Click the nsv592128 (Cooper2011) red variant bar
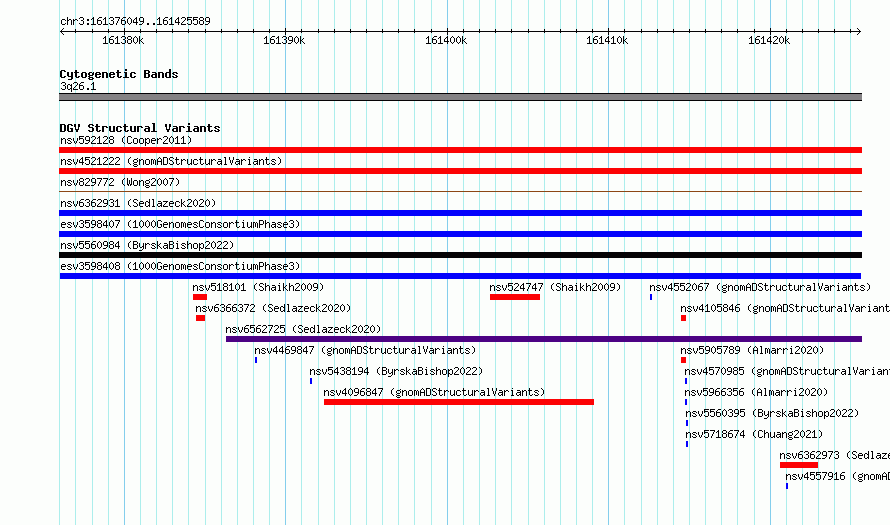The width and height of the screenshot is (890, 525). pyautogui.click(x=460, y=150)
